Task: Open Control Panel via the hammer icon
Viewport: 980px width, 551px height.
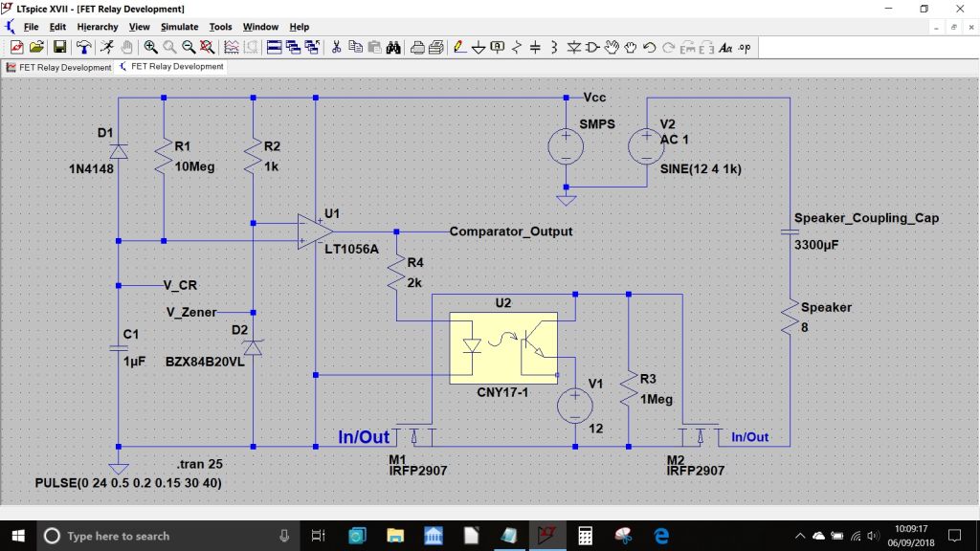Action: [83, 48]
